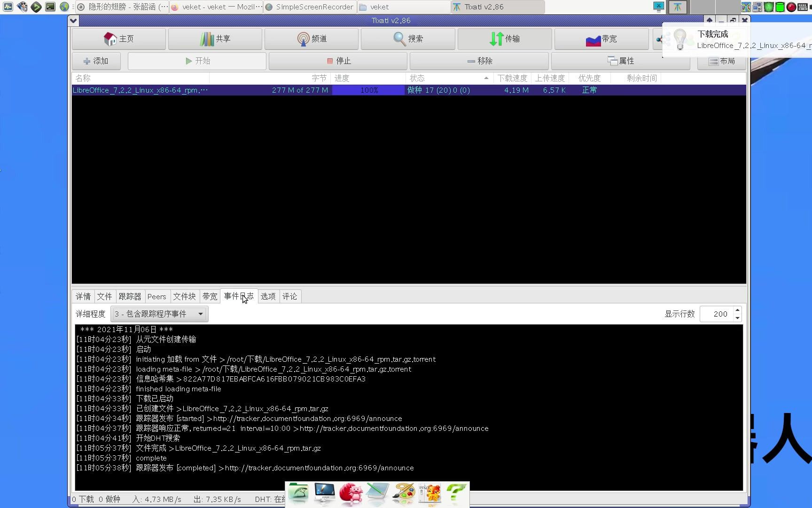Switch to SimpleScreenRecorder taskbar window
This screenshot has height=508, width=812.
pos(310,7)
